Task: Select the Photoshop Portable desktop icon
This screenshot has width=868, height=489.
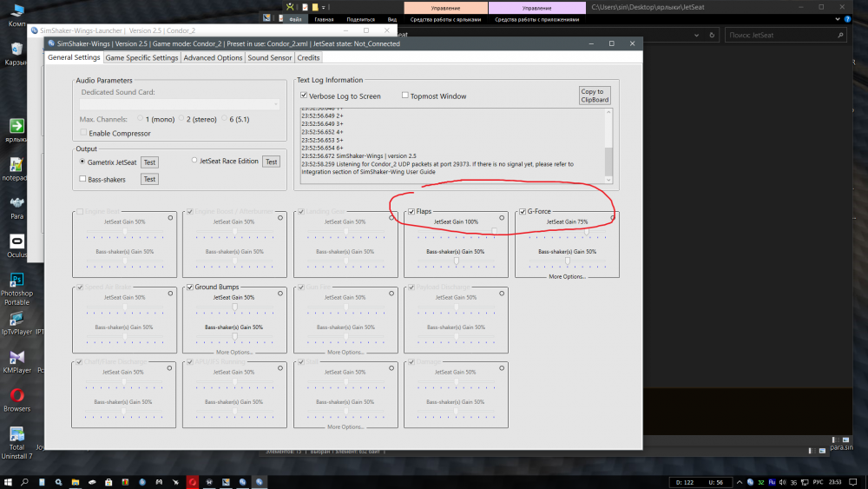Action: pos(16,289)
